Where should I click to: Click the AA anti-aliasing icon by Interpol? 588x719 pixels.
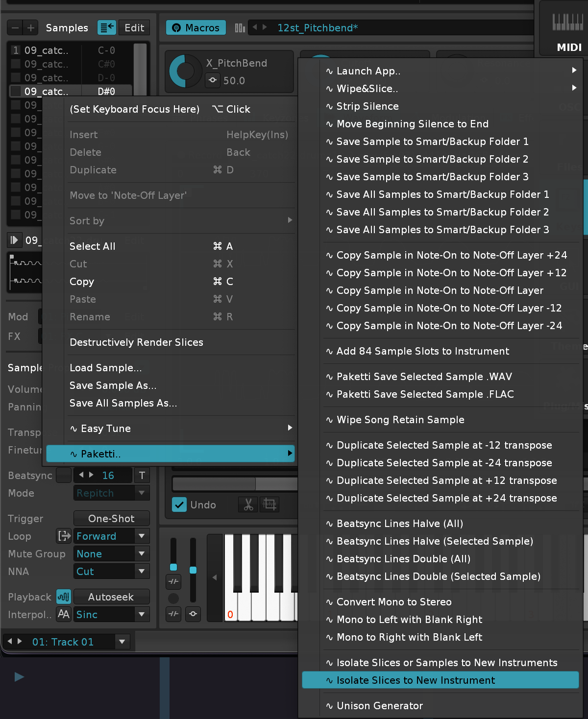[64, 614]
